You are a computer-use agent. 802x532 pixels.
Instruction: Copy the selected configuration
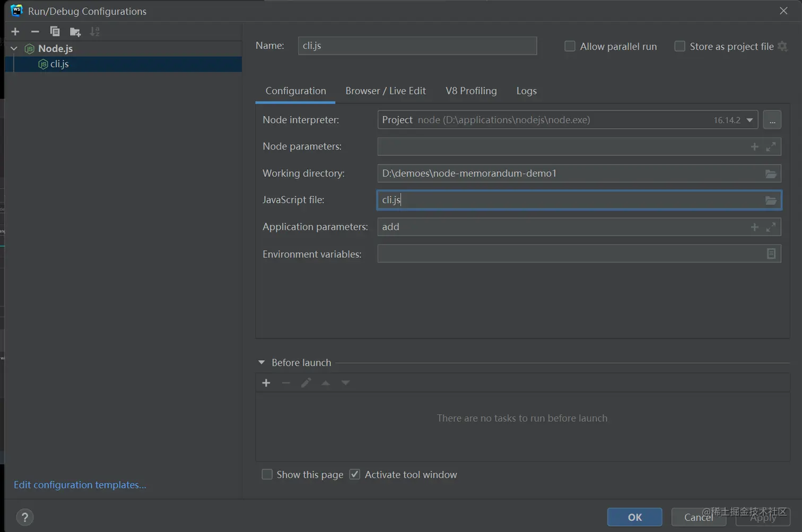(x=55, y=32)
